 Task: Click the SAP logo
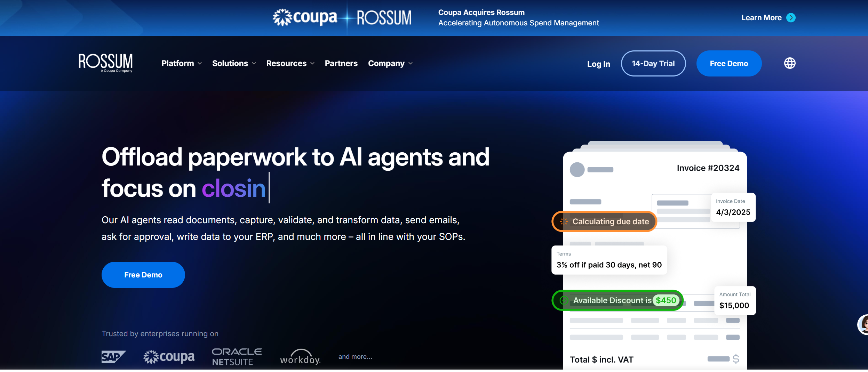(x=113, y=357)
